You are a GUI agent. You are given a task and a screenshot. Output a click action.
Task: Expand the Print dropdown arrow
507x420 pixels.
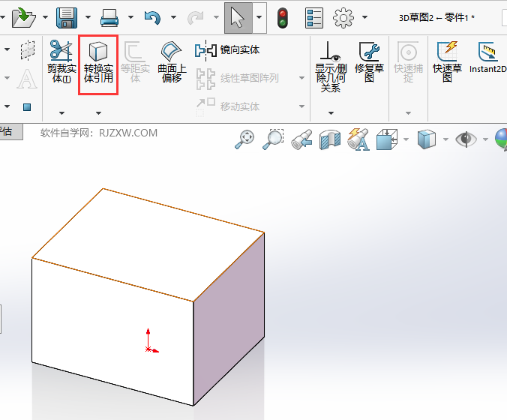click(x=130, y=16)
